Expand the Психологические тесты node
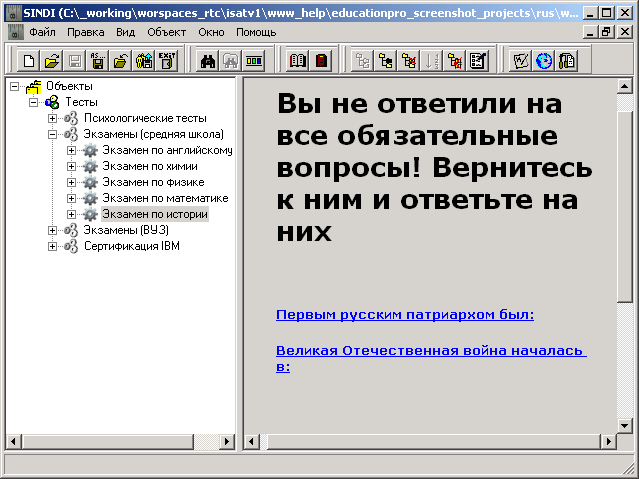This screenshot has width=639, height=479. pos(52,119)
